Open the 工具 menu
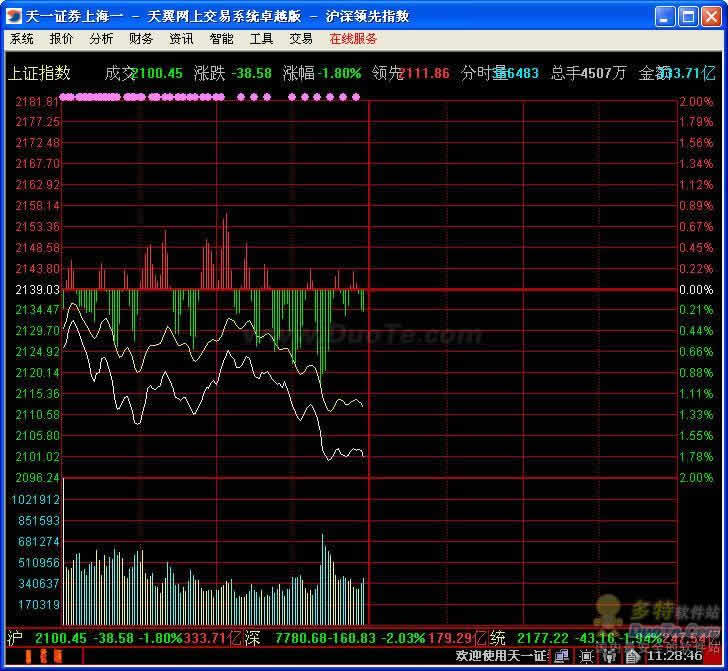Screen dimensions: 728x671 pos(261,39)
